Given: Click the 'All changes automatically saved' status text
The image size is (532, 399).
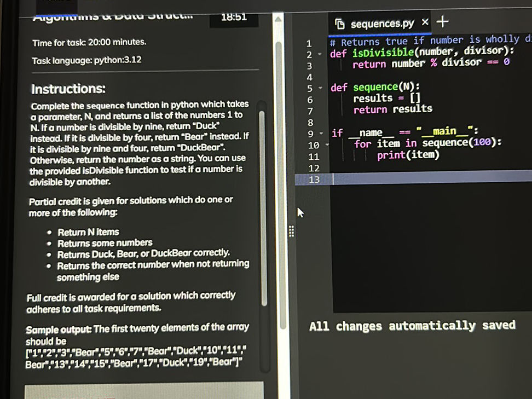Looking at the screenshot, I should (x=413, y=326).
